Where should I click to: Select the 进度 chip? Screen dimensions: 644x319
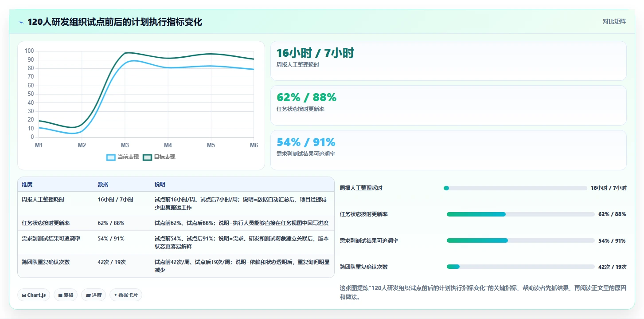point(94,295)
